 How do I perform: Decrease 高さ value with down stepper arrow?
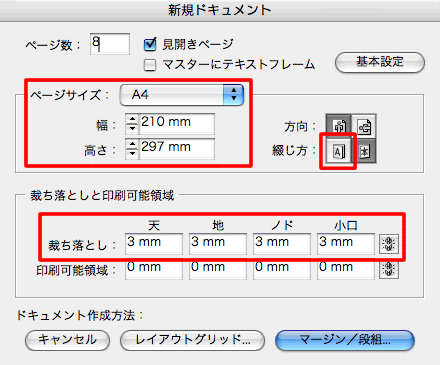132,153
